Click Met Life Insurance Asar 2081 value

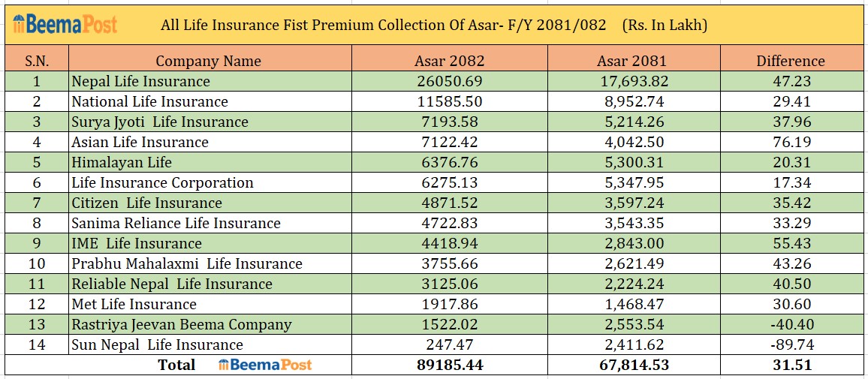pos(632,304)
